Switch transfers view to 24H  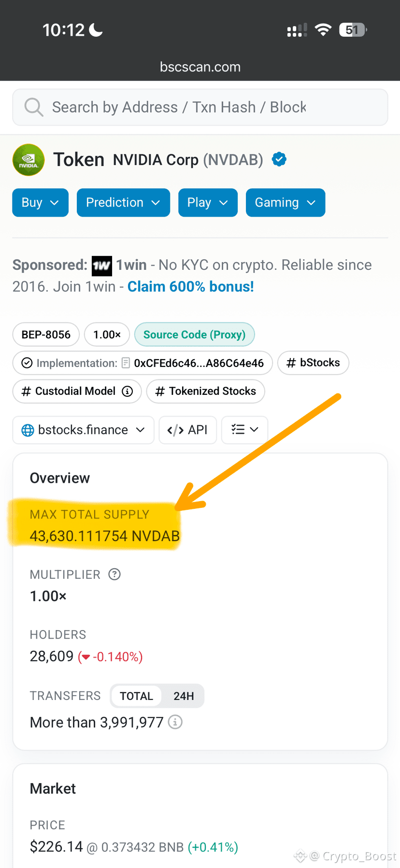tap(184, 696)
